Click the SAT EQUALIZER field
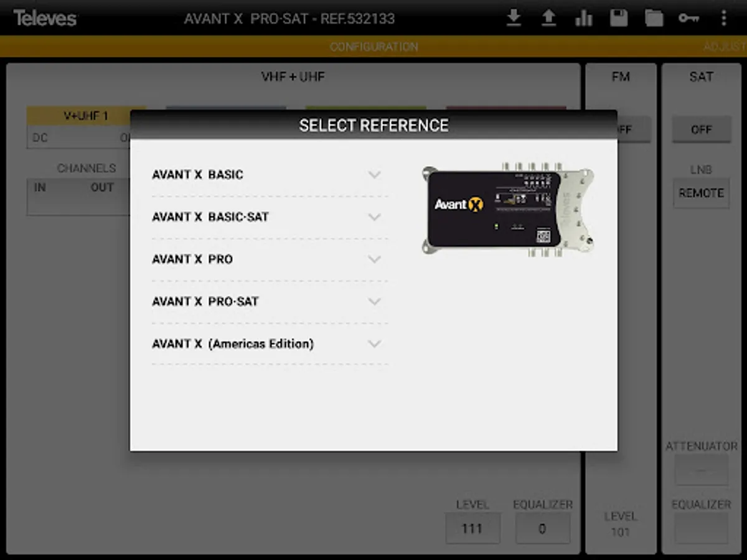Screen dimensions: 747x560 tap(701, 528)
